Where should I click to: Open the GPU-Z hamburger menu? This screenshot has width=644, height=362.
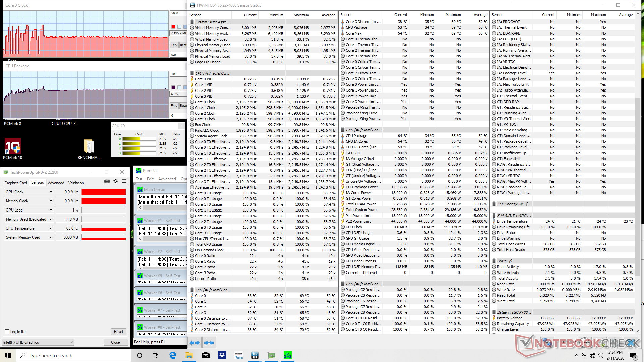(124, 181)
